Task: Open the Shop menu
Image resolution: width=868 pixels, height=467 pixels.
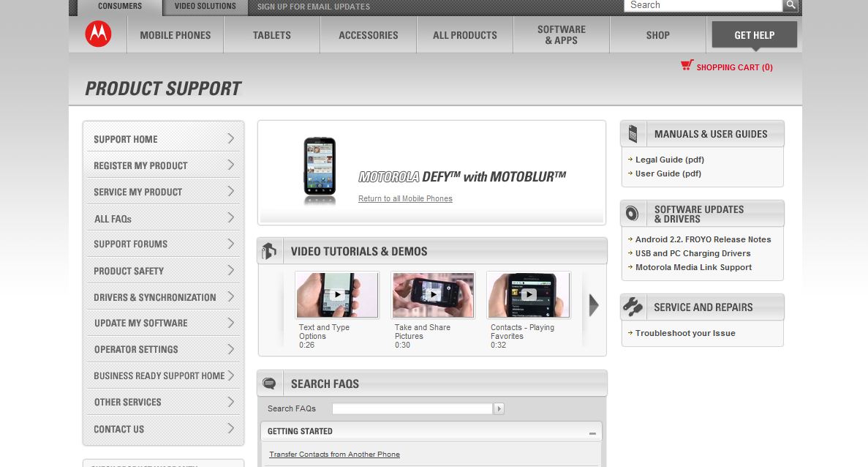Action: [657, 35]
